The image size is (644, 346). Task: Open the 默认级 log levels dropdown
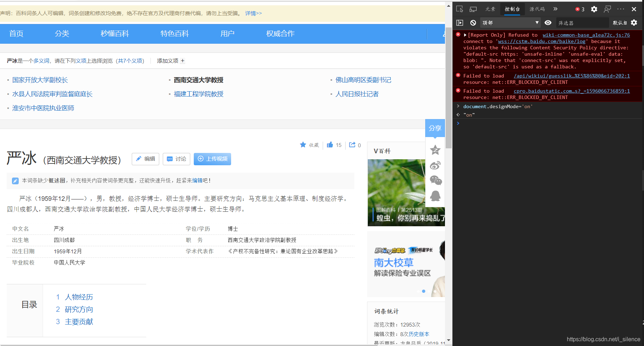pyautogui.click(x=620, y=23)
